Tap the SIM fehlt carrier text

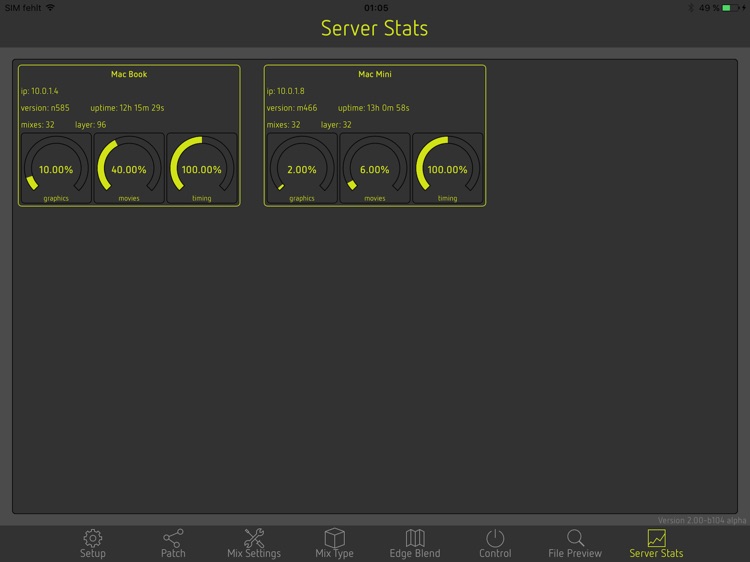coord(23,8)
